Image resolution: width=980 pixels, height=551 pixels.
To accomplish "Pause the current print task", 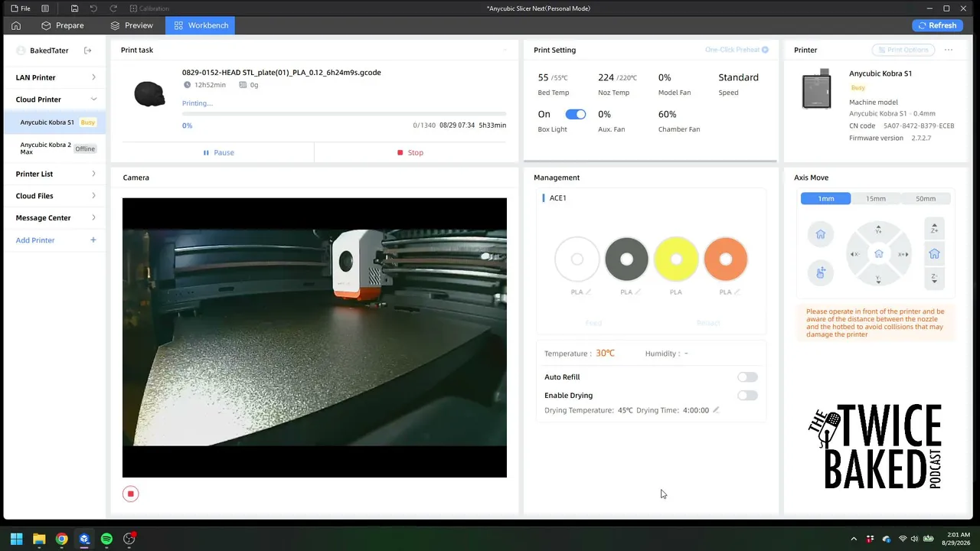I will [x=218, y=152].
